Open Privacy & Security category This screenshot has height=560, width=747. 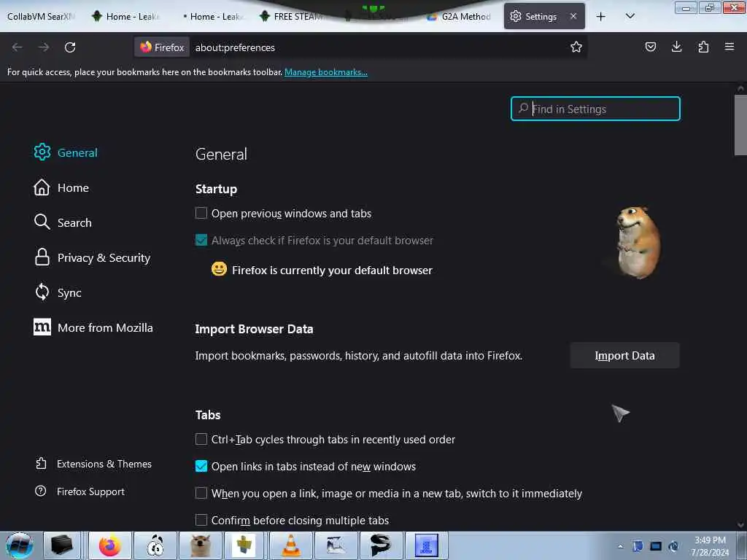(x=92, y=257)
